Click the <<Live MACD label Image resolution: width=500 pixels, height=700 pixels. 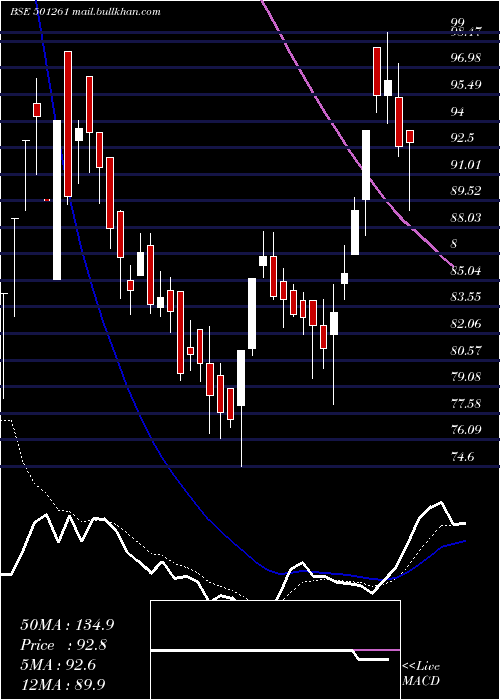click(421, 674)
